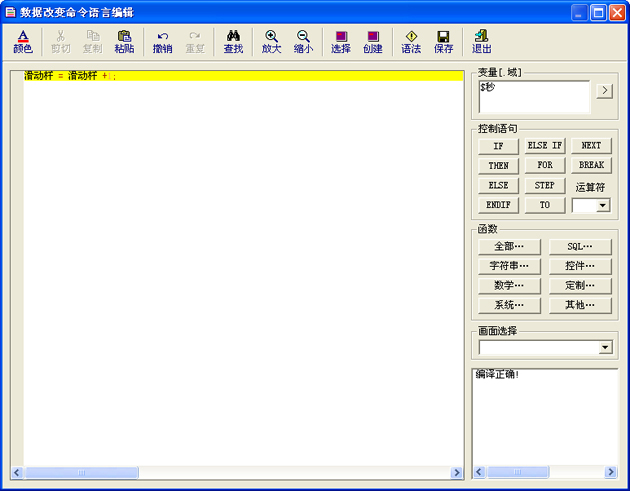Open SQL… functions list

point(580,247)
